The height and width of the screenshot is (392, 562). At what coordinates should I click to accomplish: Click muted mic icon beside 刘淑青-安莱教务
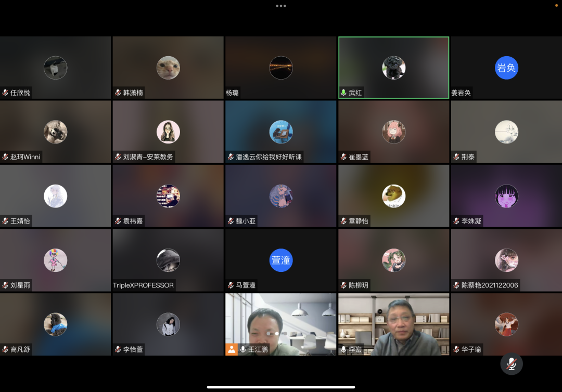click(x=118, y=157)
